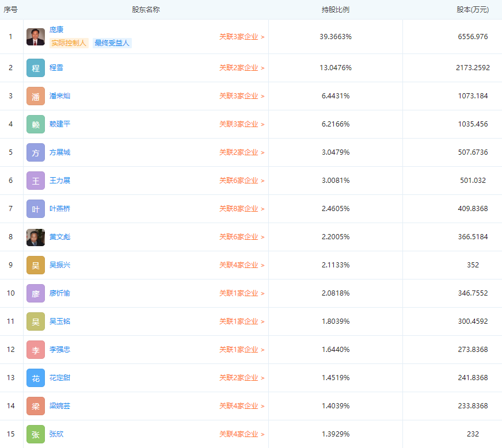Expand 关联3家企业 for 潘来灿
This screenshot has width=502, height=448.
pyautogui.click(x=241, y=96)
